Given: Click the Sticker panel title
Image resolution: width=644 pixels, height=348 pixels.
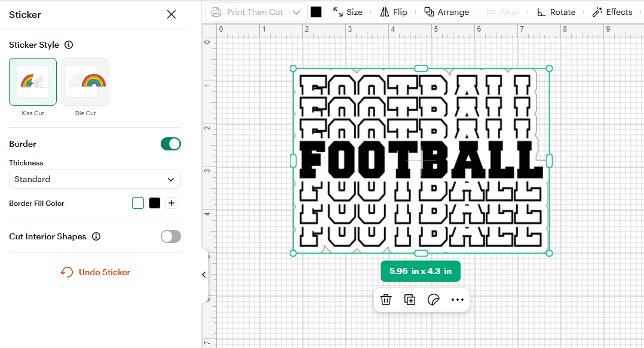Looking at the screenshot, I should [25, 15].
